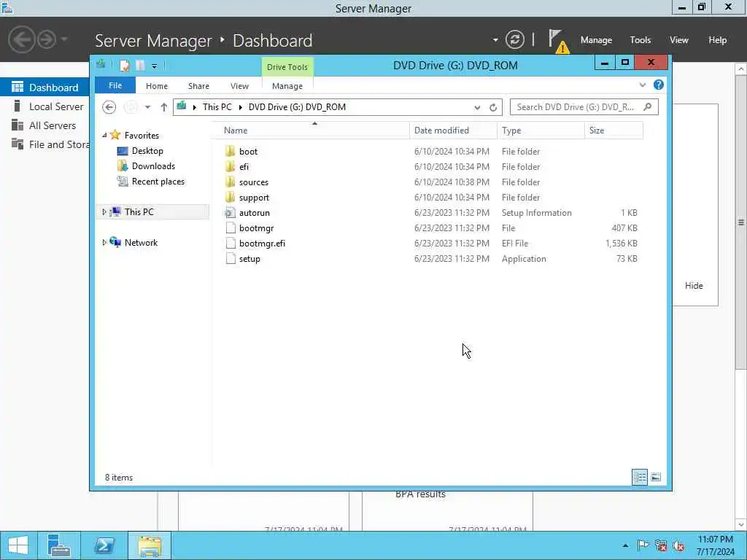Expand the Network tree node
This screenshot has height=560, width=747.
(x=104, y=242)
